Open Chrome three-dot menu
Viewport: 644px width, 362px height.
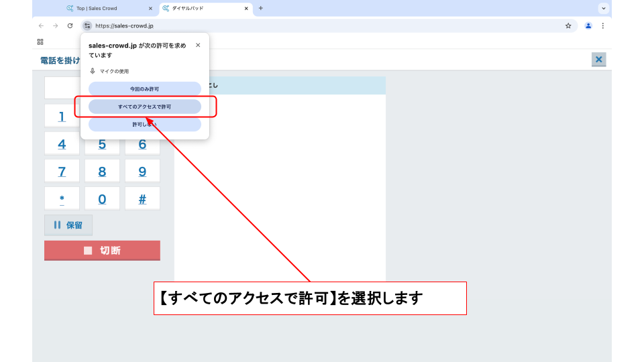click(602, 25)
